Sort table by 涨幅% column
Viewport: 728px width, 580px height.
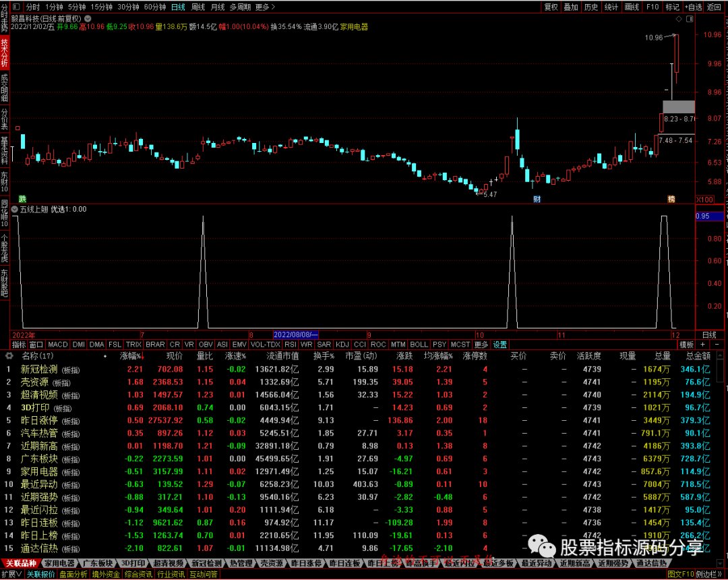pyautogui.click(x=132, y=356)
